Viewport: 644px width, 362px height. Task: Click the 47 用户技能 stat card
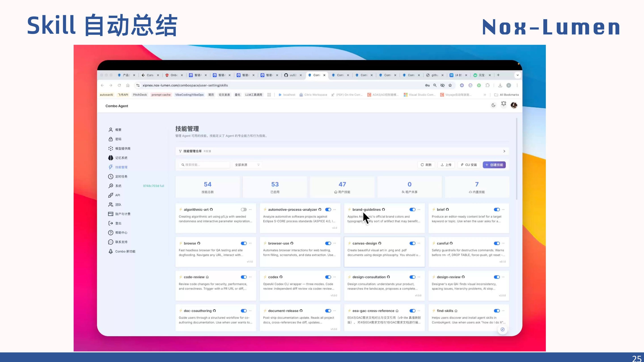[x=342, y=187]
